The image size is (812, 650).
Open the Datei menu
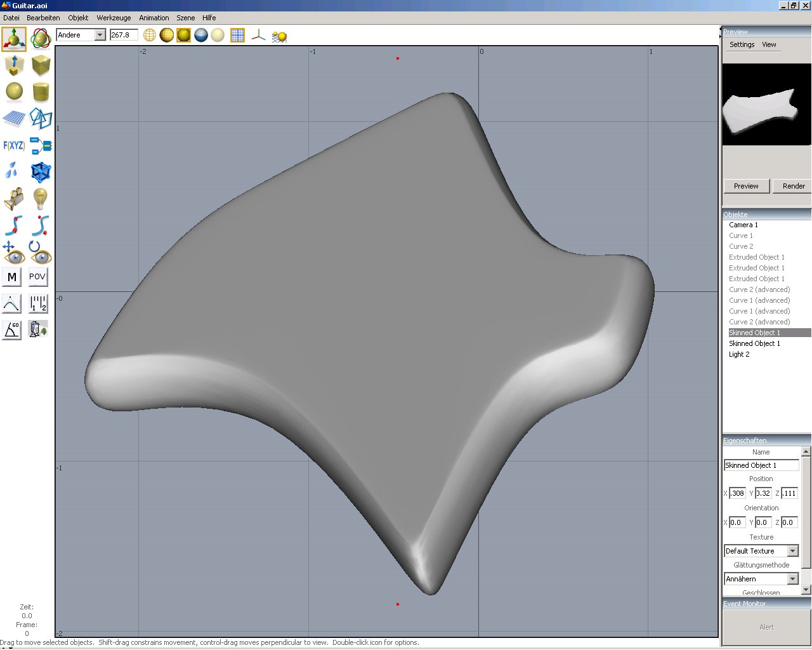pos(11,18)
